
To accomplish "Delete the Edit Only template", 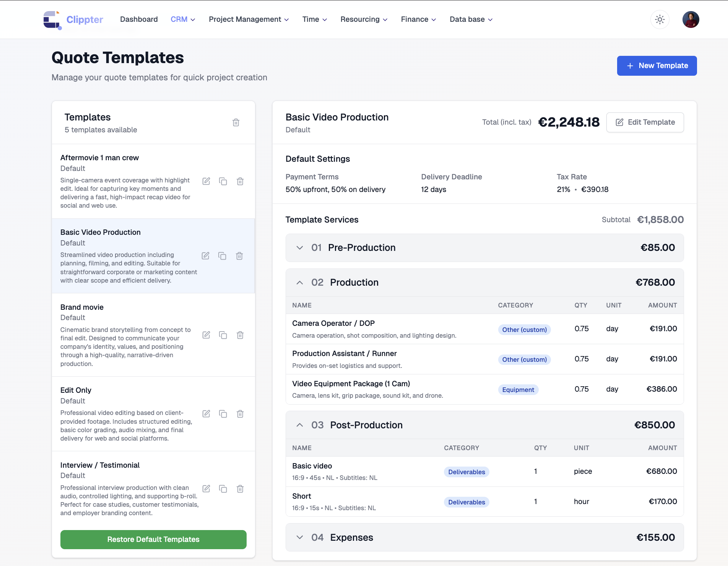I will pyautogui.click(x=240, y=414).
